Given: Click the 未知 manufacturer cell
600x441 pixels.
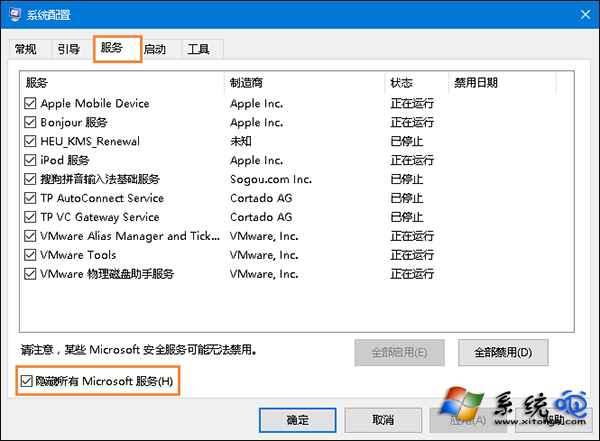Looking at the screenshot, I should (241, 141).
